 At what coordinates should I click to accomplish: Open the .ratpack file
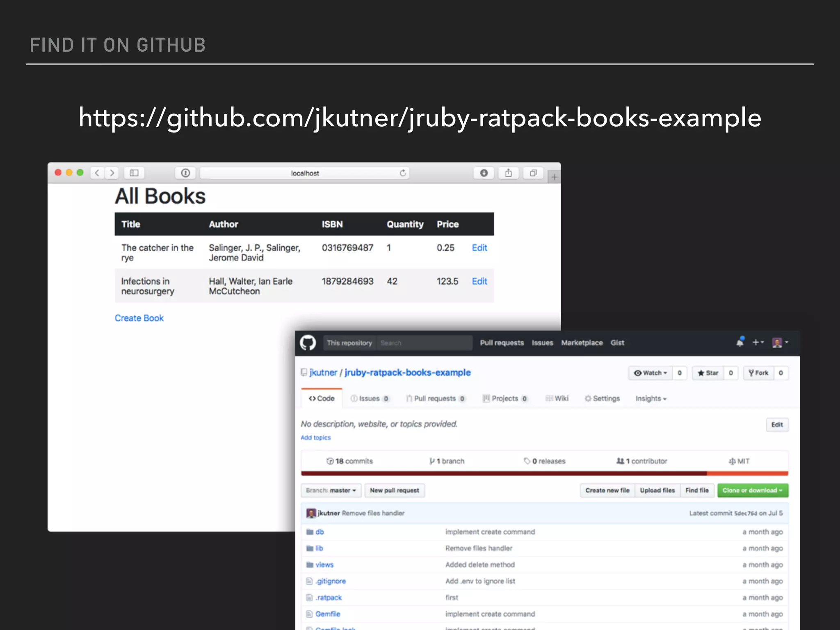(x=329, y=598)
